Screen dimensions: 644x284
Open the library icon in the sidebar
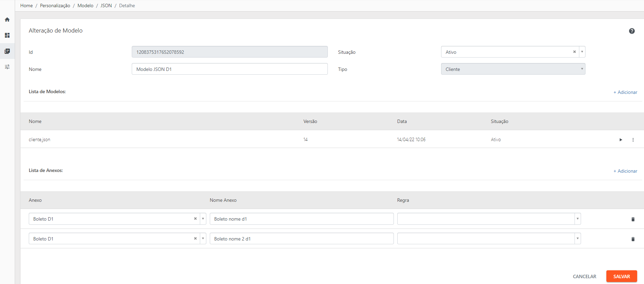point(7,51)
